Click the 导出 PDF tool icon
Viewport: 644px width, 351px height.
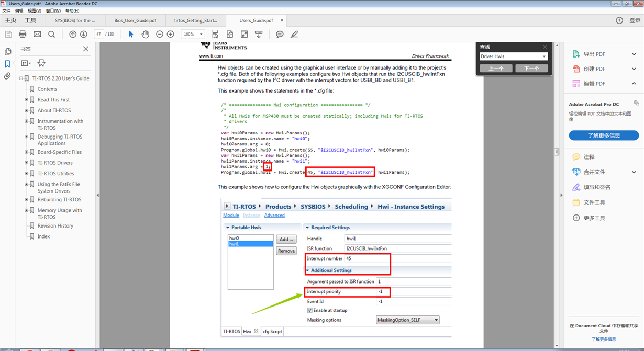[x=576, y=54]
